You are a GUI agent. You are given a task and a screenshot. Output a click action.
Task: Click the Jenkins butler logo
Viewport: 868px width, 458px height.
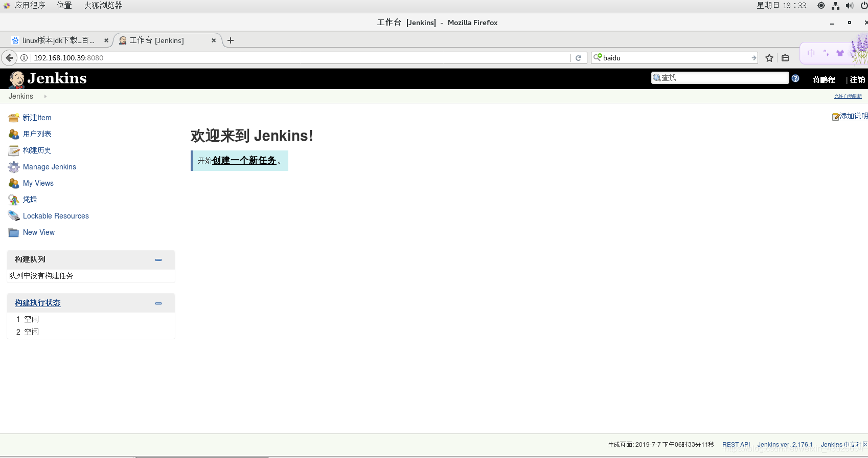point(17,79)
